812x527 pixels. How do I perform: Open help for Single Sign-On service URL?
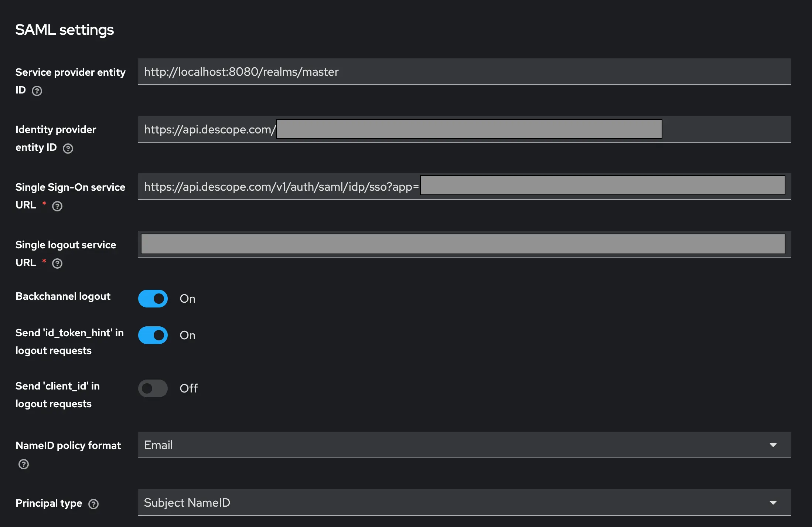(x=57, y=206)
